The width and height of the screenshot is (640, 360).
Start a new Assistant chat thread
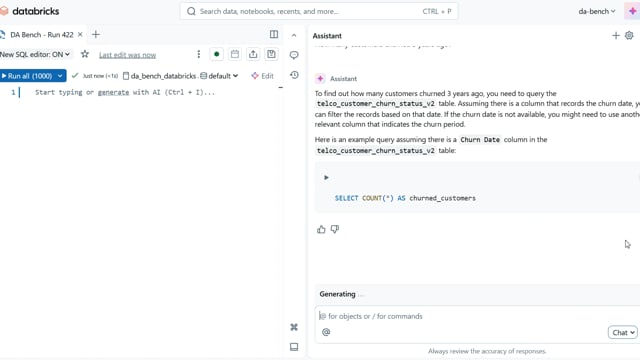(616, 36)
